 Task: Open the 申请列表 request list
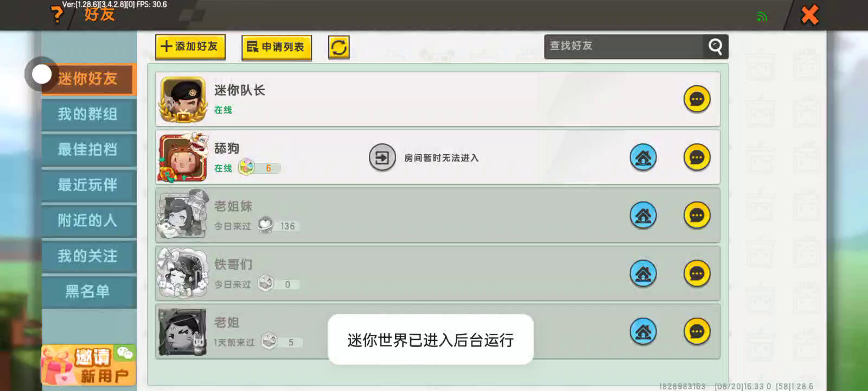[x=277, y=47]
